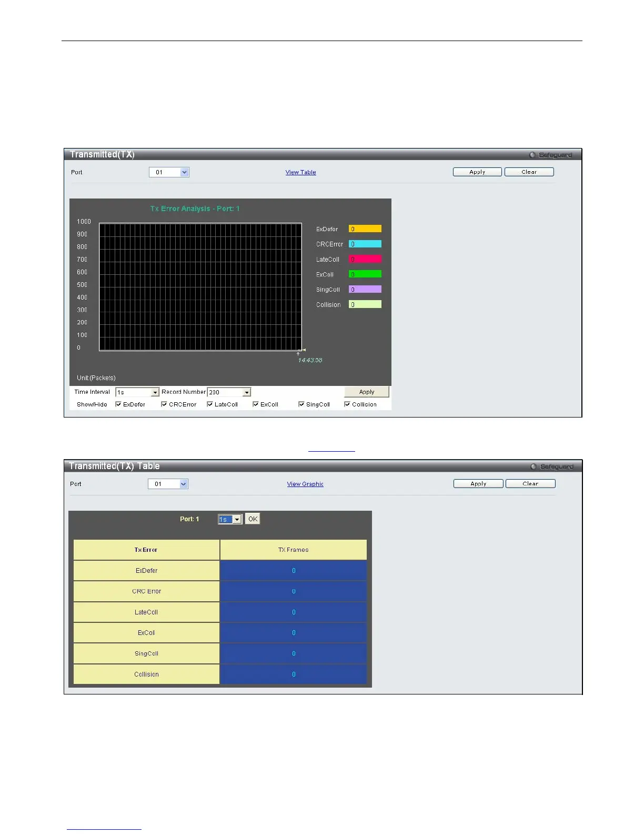Click the Unit:(Packets) label

pos(96,378)
